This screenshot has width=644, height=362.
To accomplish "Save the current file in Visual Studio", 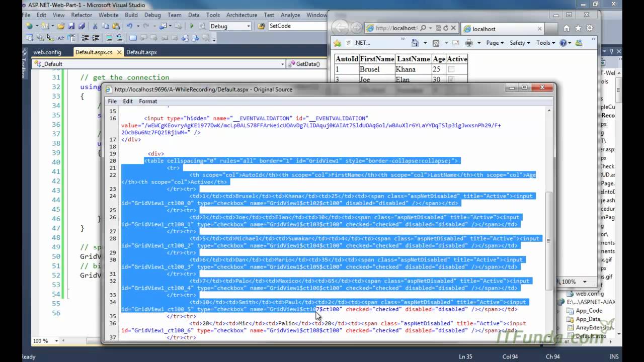I will (x=71, y=26).
